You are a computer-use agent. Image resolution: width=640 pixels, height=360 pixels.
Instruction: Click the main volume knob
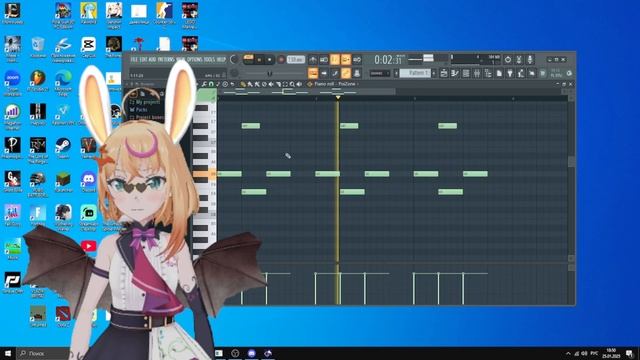click(x=234, y=60)
